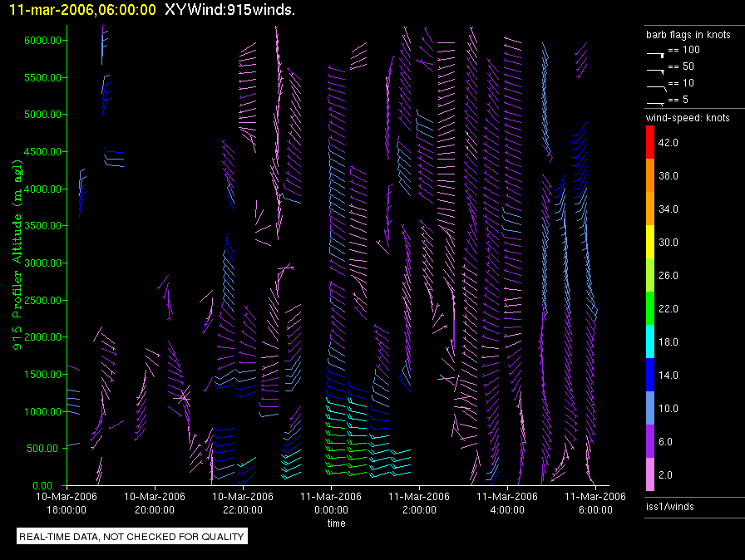
Task: Click the 3000.00 altitude axis label
Action: (41, 263)
